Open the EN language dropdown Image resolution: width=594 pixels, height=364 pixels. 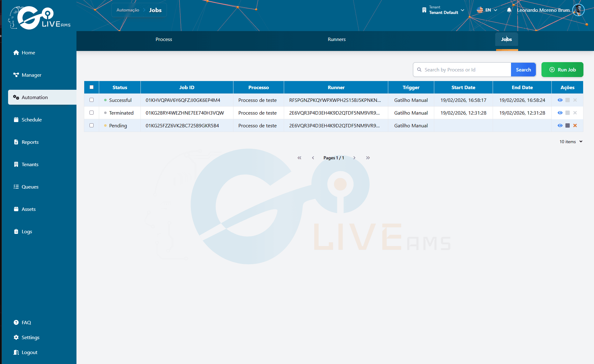tap(487, 10)
